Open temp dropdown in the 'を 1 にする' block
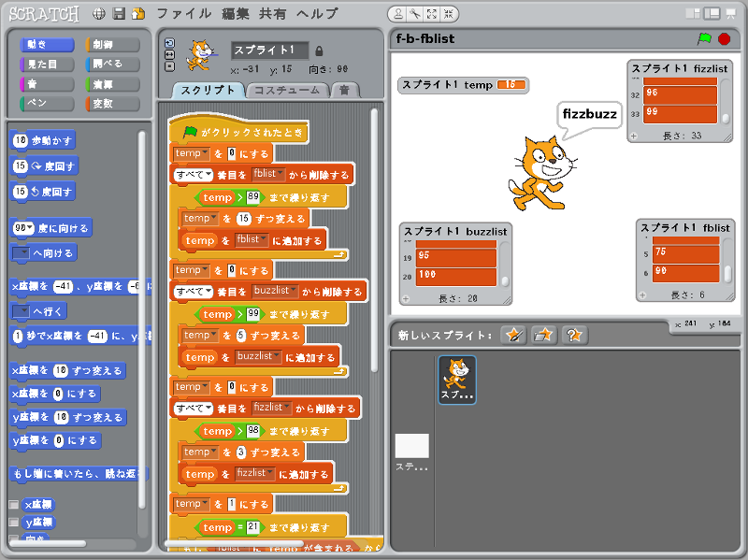 [x=192, y=504]
